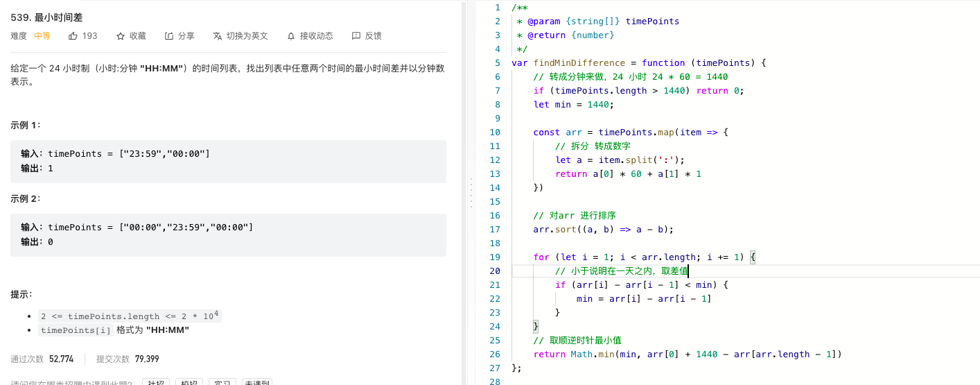Click line number 26 in the editor gutter
The image size is (980, 385).
coord(494,354)
